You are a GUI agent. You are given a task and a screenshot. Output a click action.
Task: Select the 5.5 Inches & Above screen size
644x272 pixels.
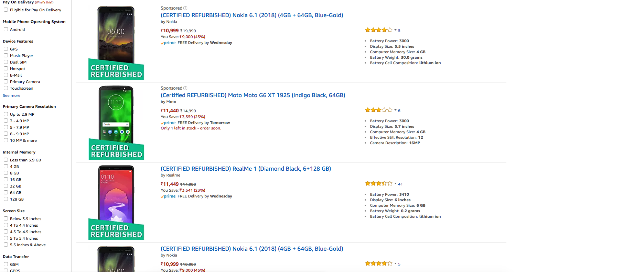point(6,245)
